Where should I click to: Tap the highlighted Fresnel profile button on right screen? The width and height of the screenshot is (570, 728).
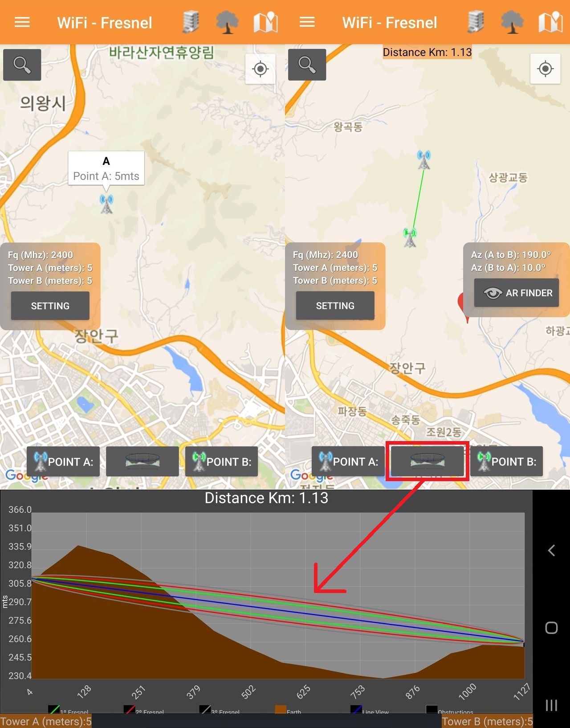pyautogui.click(x=427, y=461)
